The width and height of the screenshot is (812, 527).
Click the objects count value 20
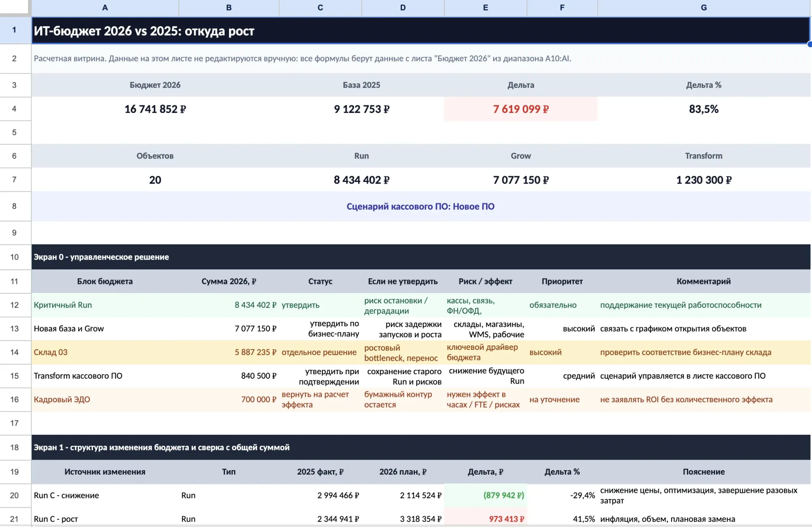[155, 180]
